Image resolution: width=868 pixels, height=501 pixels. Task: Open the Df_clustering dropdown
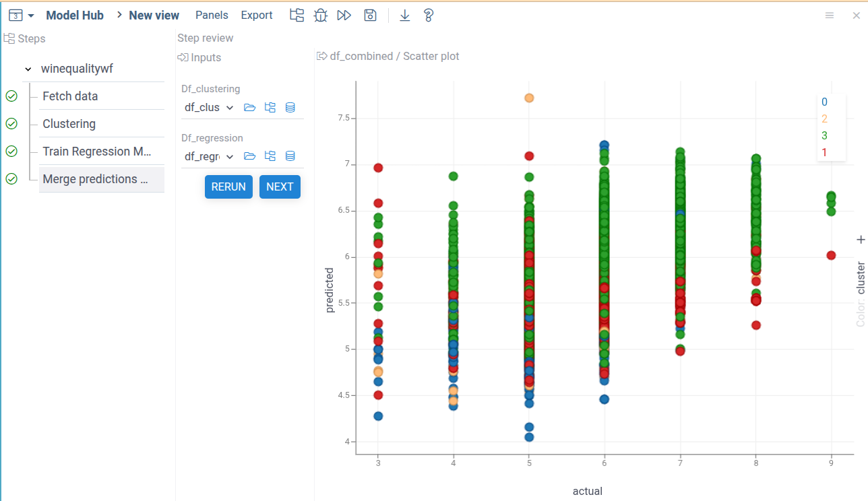[209, 107]
